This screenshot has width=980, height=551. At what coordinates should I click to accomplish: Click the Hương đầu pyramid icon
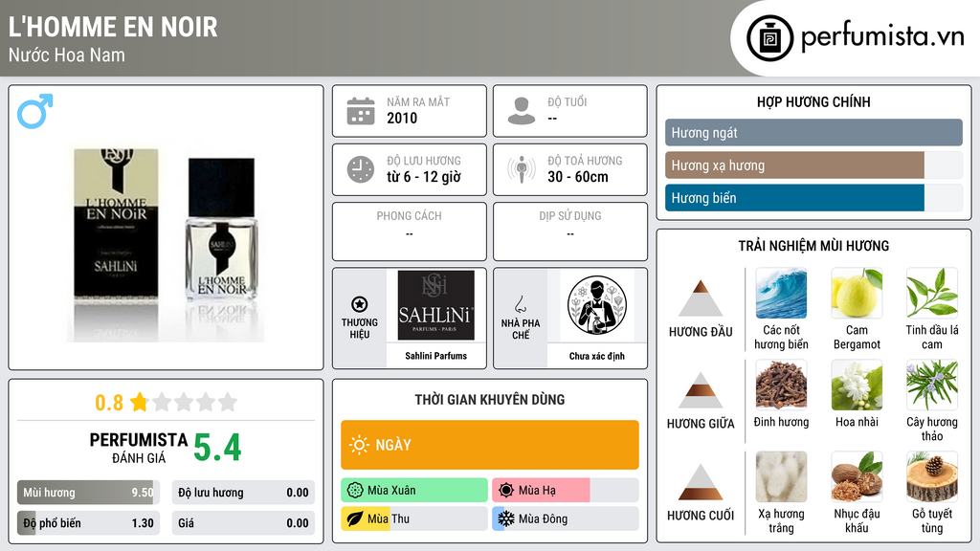[701, 298]
